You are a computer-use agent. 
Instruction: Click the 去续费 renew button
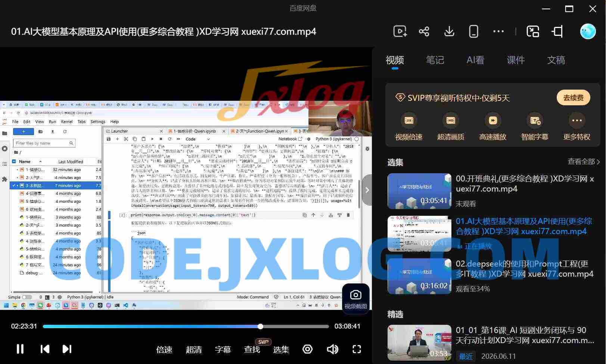coord(573,98)
